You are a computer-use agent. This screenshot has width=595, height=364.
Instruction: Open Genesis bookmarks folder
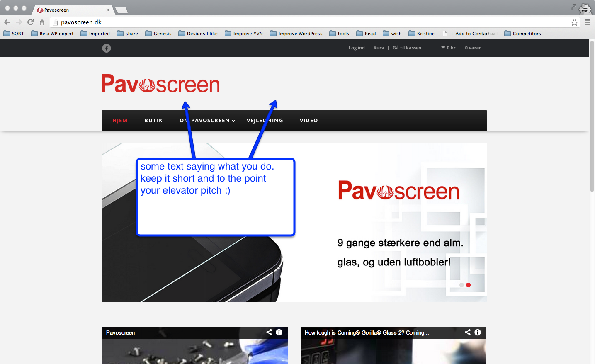158,34
